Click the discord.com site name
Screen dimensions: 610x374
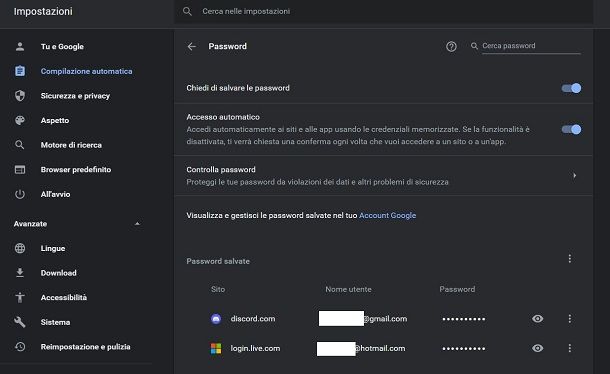click(x=253, y=319)
